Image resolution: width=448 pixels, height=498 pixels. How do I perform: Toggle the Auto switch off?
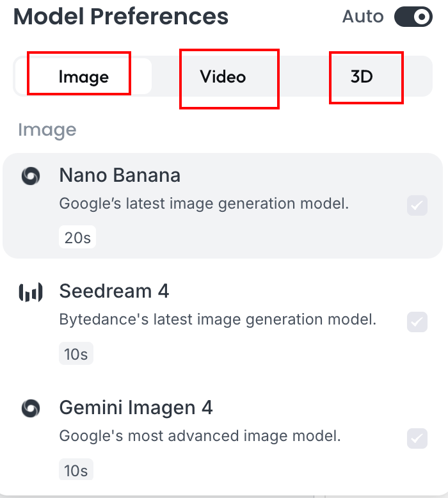413,17
